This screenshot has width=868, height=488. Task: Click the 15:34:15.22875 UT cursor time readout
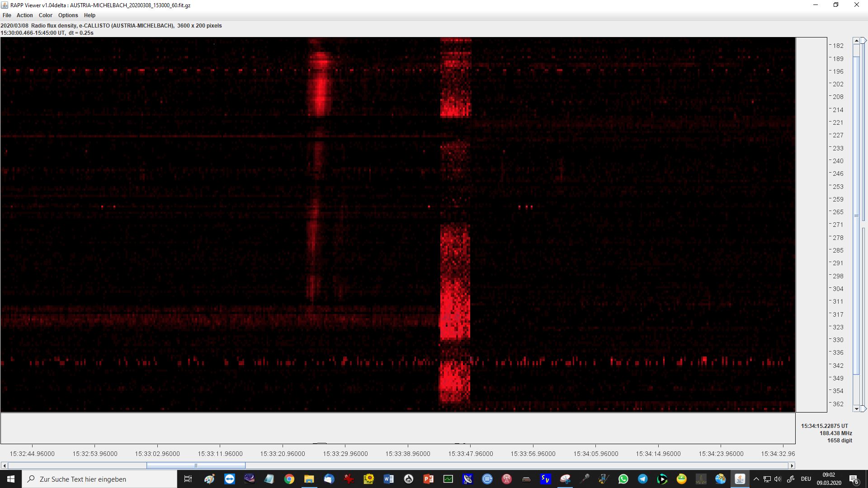825,426
